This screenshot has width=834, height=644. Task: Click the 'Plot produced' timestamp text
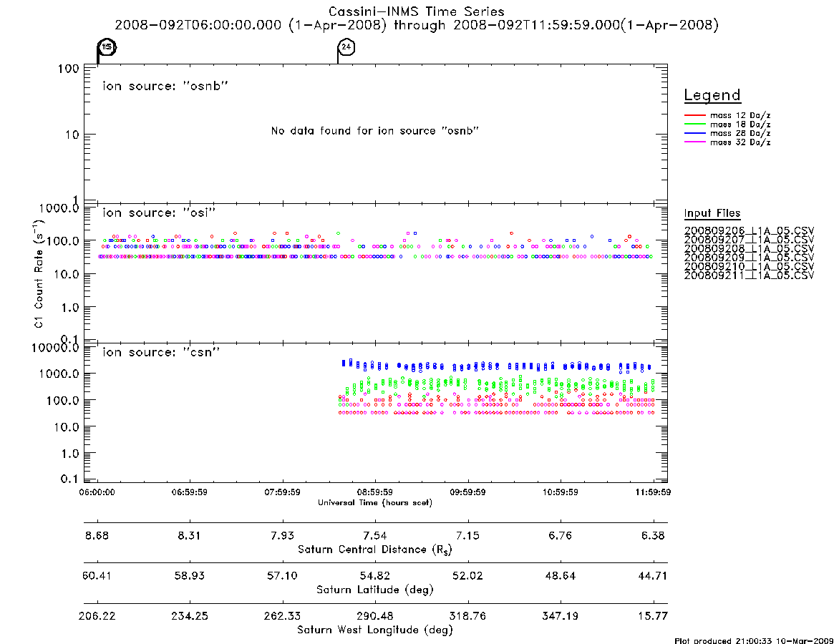pyautogui.click(x=754, y=640)
